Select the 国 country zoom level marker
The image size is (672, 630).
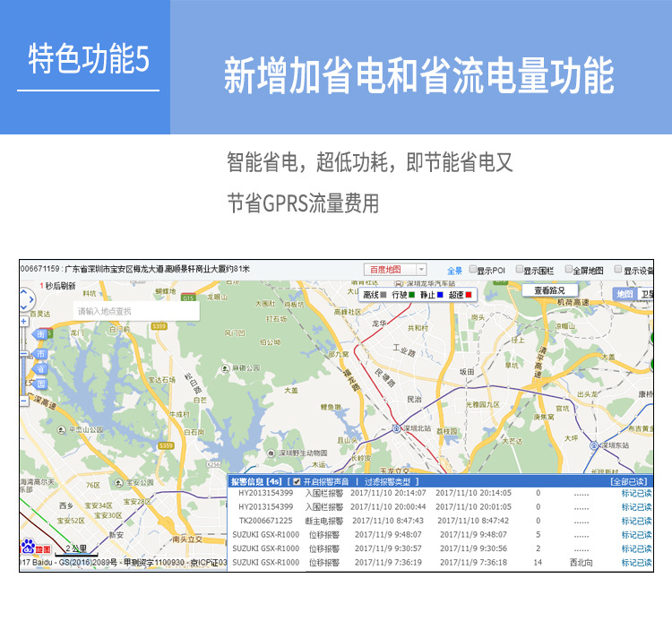click(x=40, y=384)
